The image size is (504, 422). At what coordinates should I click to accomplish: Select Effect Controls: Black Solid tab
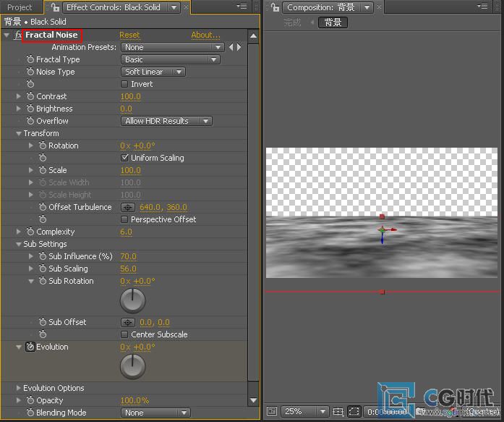click(113, 7)
